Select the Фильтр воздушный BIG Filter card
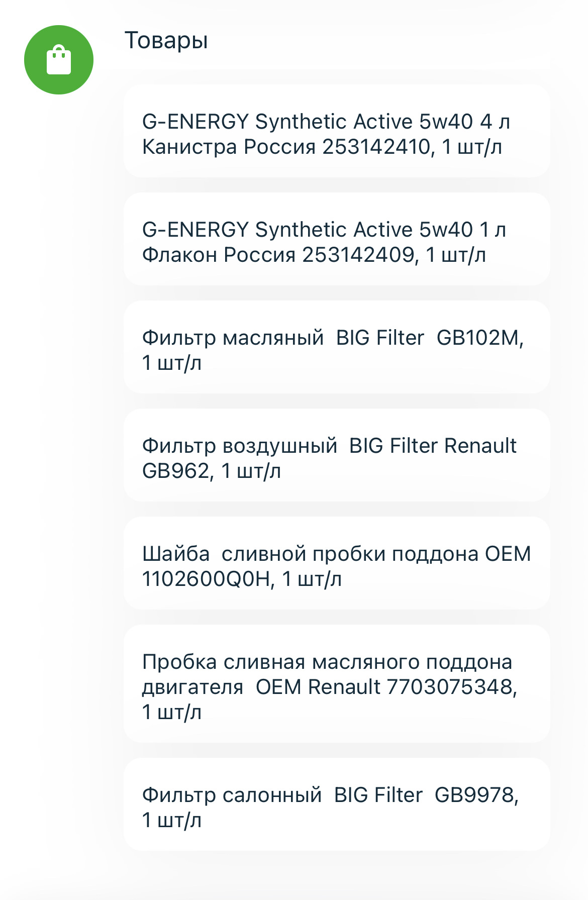 coord(336,455)
